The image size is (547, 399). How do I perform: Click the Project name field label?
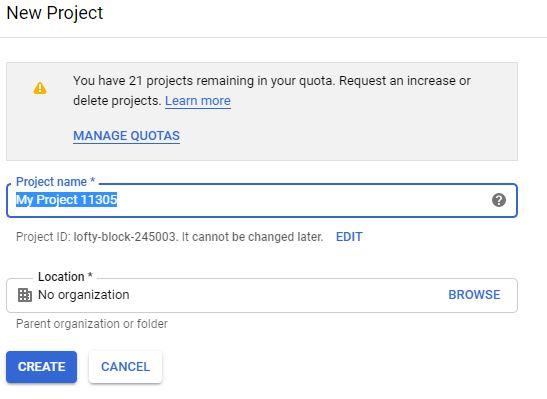pyautogui.click(x=55, y=182)
